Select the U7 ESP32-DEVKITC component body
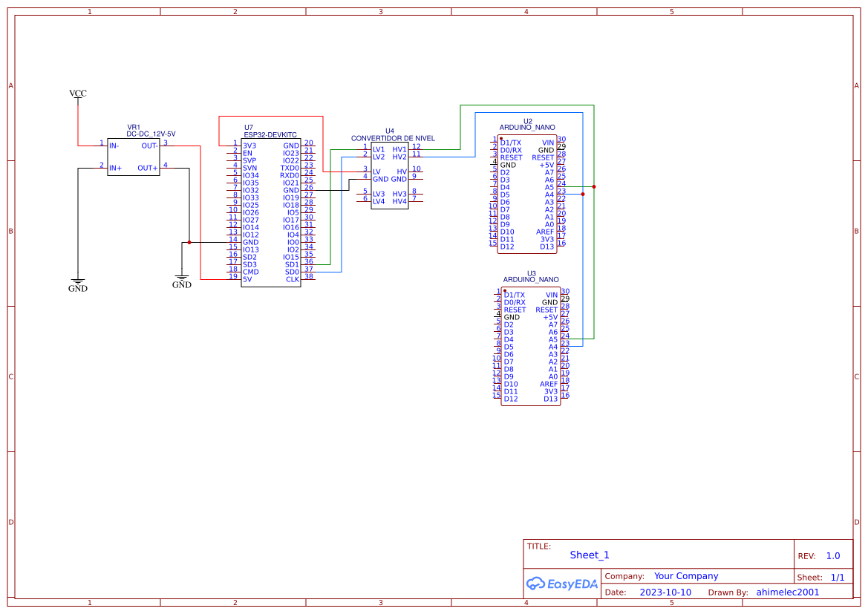Viewport: 868px width, 614px height. [x=271, y=212]
